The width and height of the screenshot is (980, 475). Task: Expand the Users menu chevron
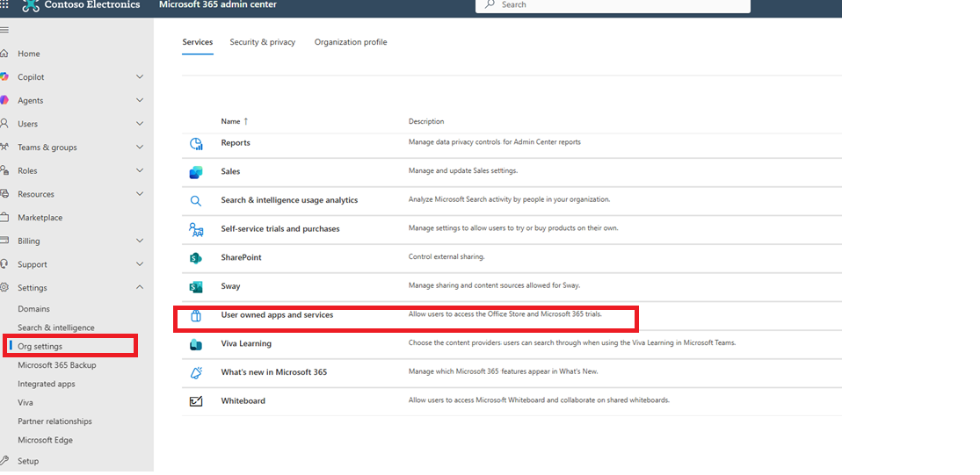click(140, 124)
